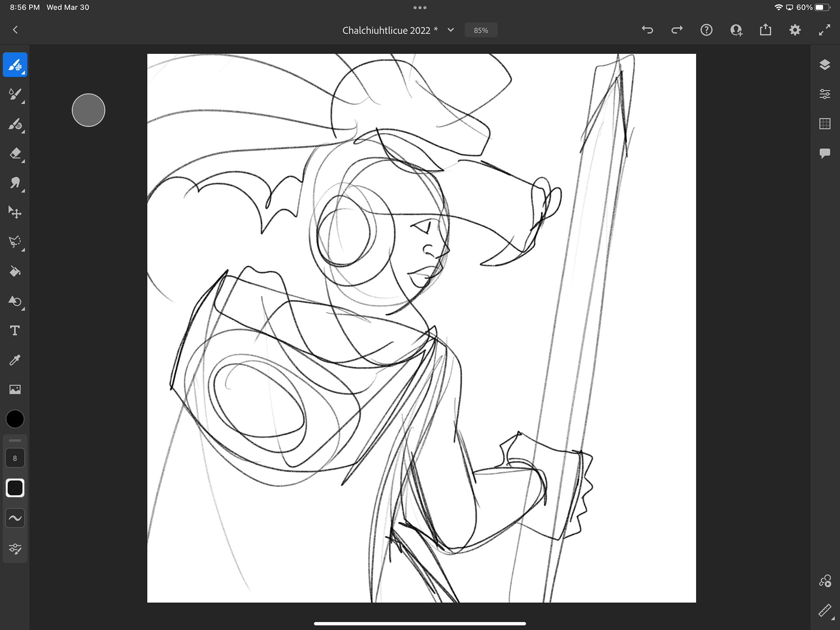
Task: Select the Pixel Brush tool
Action: (15, 65)
